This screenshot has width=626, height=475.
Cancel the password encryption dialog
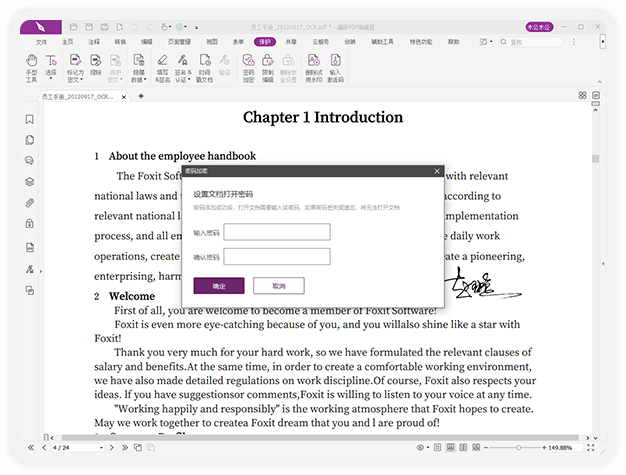click(279, 286)
